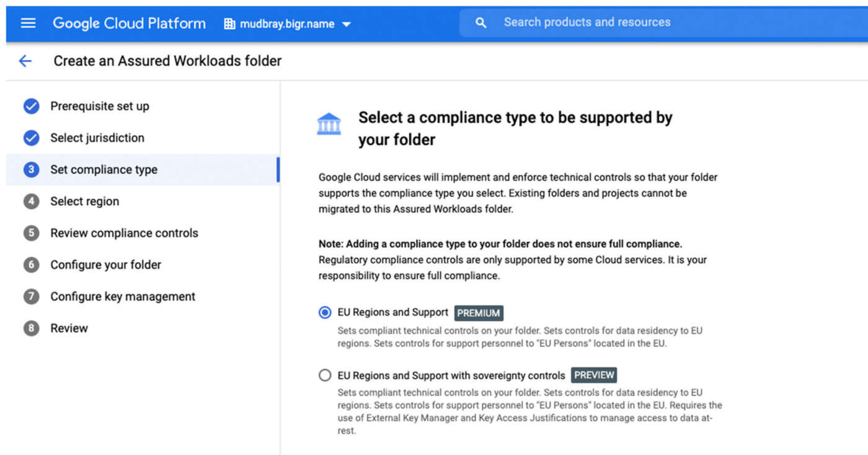Viewport: 868px width, 455px height.
Task: Click the PREVIEW badge
Action: point(593,376)
